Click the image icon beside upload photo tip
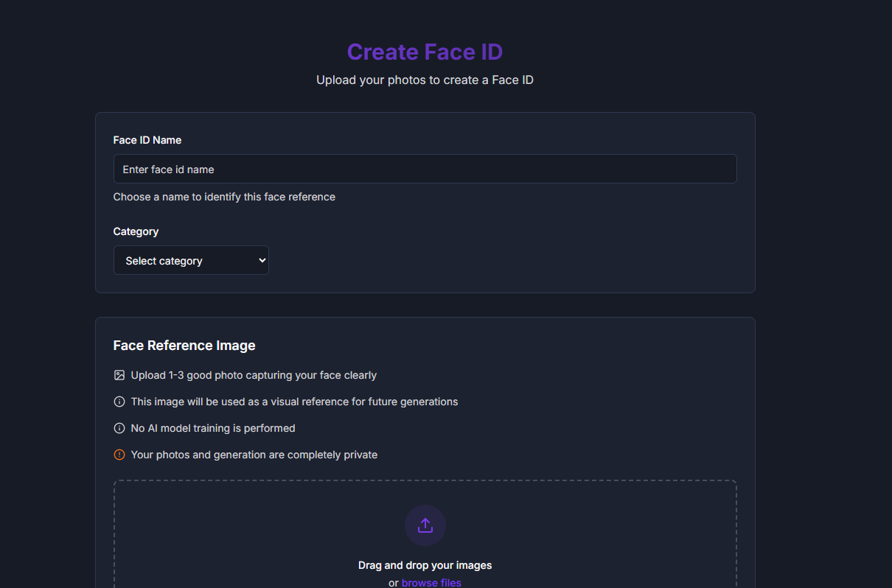Screen dimensions: 892x588 pos(119,375)
